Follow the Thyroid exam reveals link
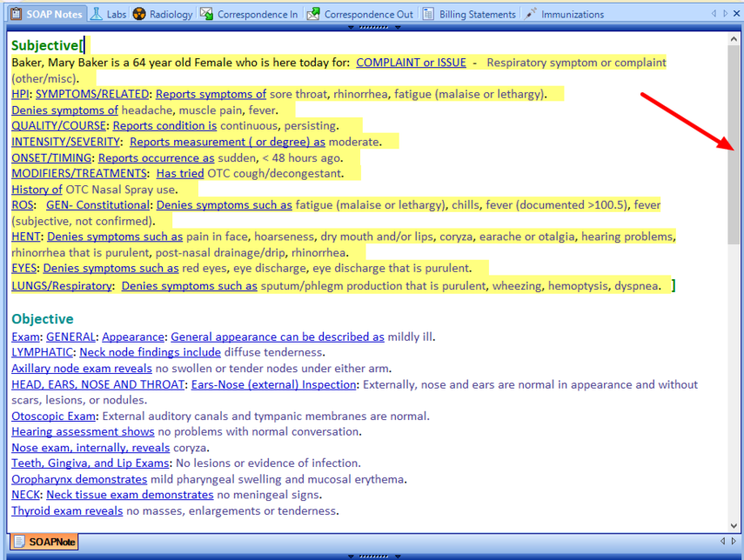This screenshot has width=744, height=560. (66, 510)
